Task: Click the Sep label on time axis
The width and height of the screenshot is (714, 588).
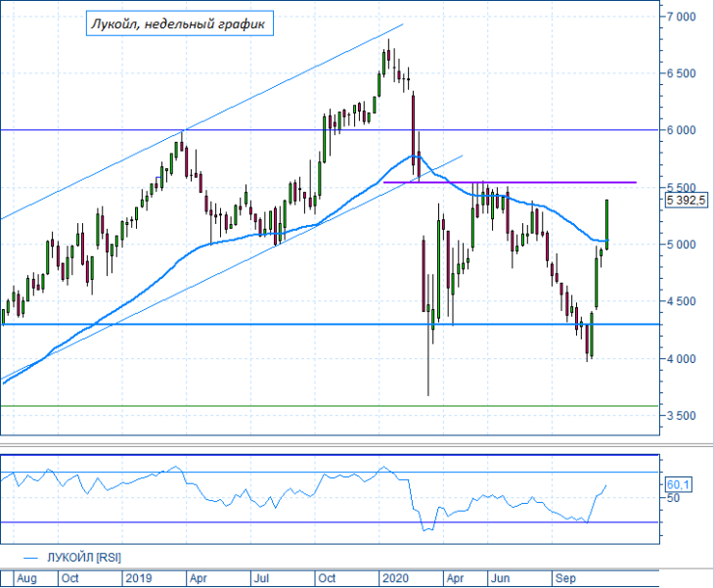Action: pos(565,578)
